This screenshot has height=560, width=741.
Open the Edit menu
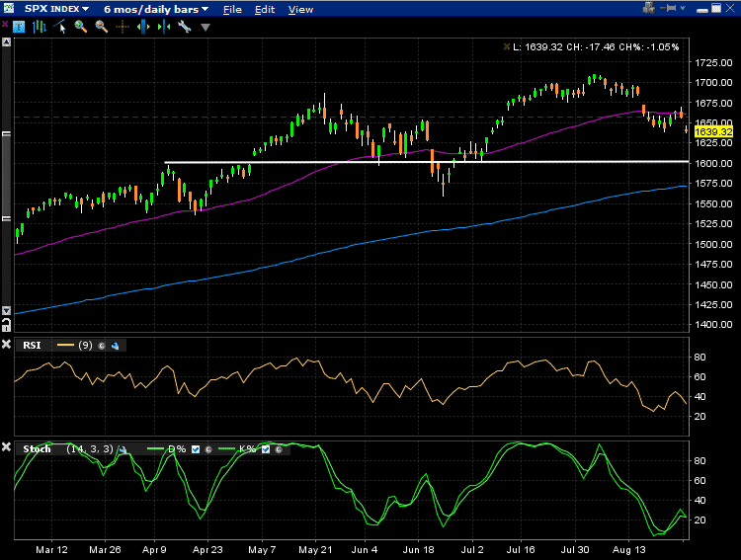tap(264, 10)
